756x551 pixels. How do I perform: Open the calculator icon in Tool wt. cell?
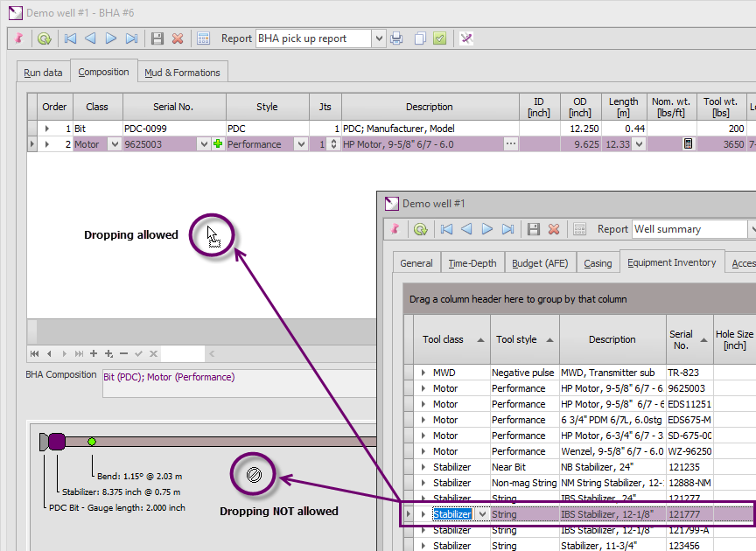pos(688,144)
